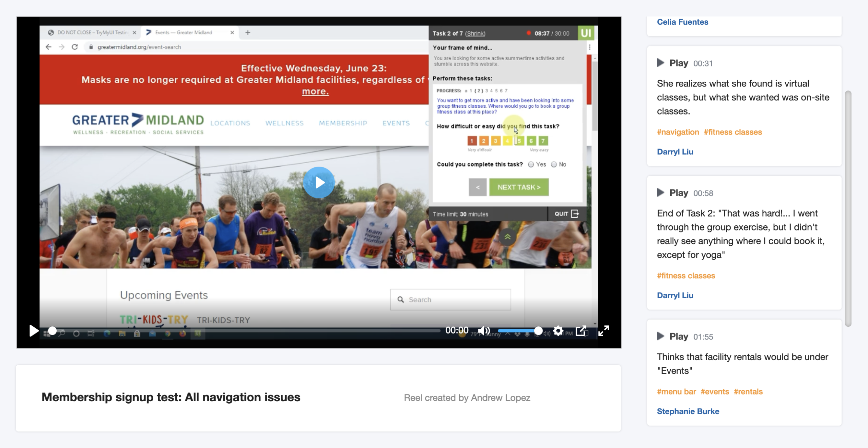
Task: Click the blue volume slider handle
Action: click(538, 331)
